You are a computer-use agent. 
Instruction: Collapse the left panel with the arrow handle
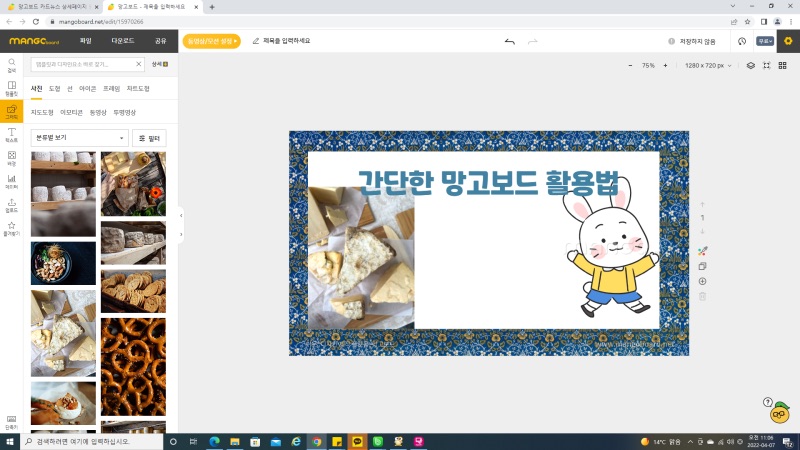(x=181, y=215)
